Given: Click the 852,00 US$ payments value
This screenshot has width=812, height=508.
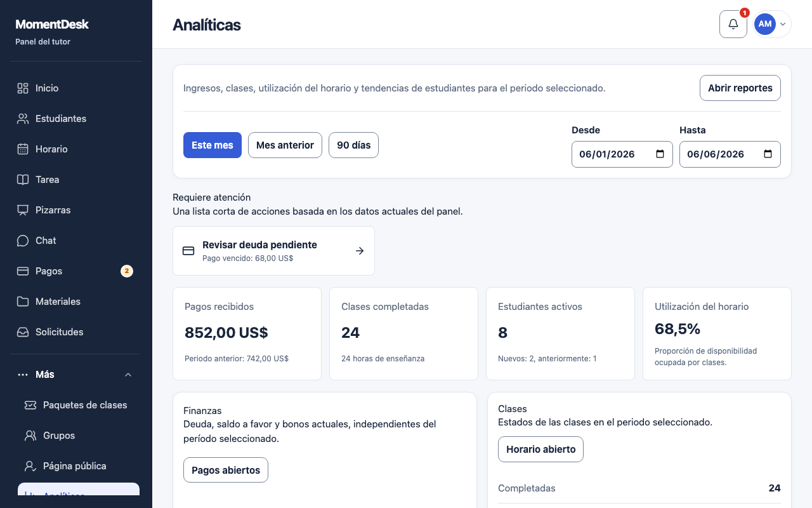Looking at the screenshot, I should pyautogui.click(x=226, y=333).
